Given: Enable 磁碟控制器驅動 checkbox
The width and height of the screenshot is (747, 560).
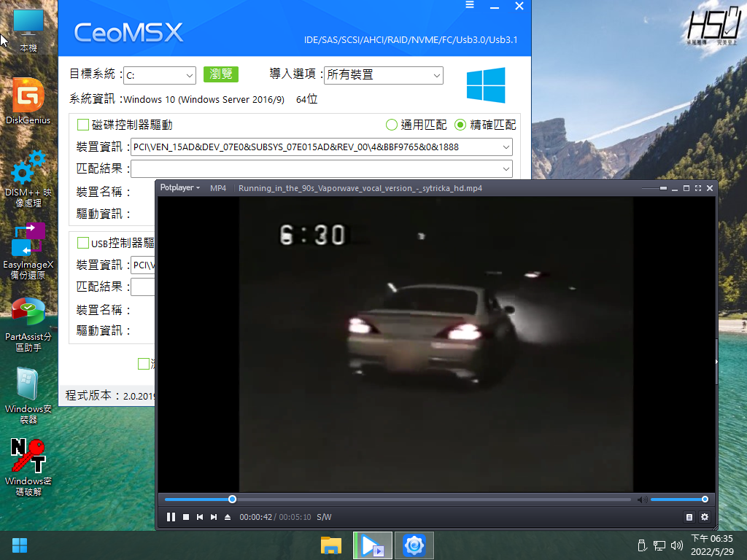Looking at the screenshot, I should click(83, 125).
